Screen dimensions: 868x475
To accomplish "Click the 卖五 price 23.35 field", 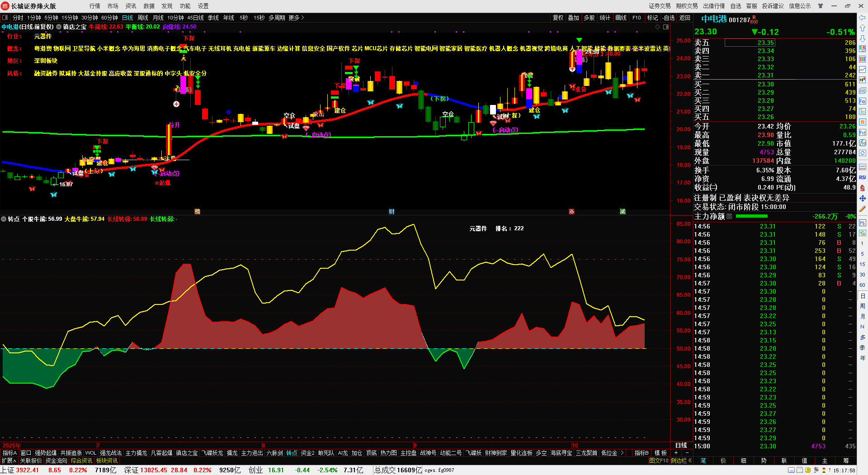I will [750, 43].
